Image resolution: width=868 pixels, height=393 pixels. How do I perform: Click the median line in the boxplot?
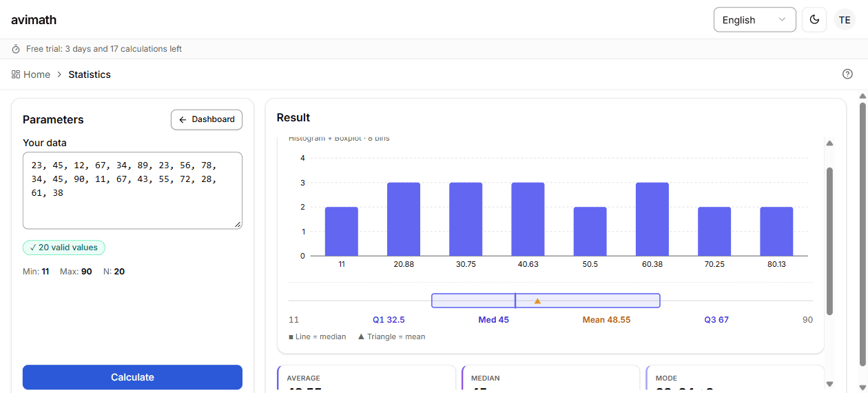[515, 301]
